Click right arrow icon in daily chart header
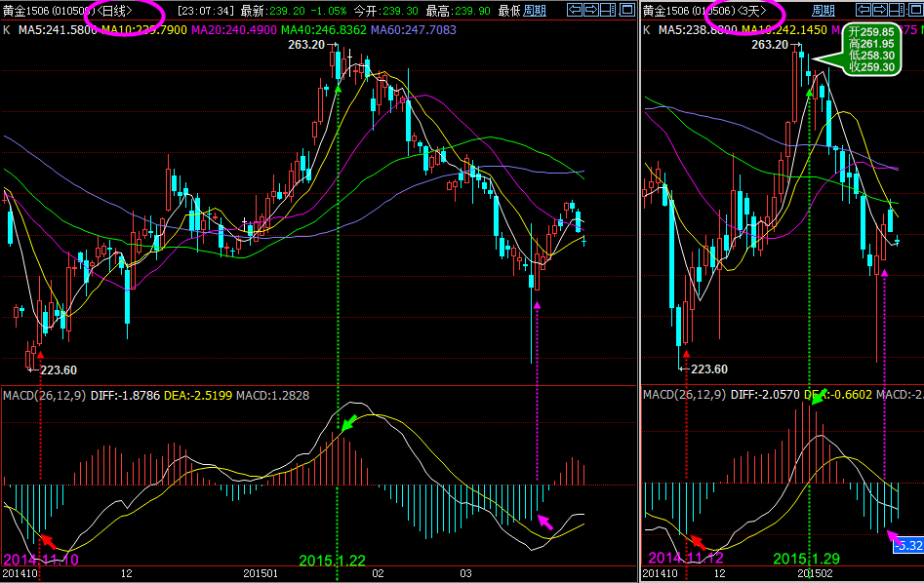 (x=591, y=10)
